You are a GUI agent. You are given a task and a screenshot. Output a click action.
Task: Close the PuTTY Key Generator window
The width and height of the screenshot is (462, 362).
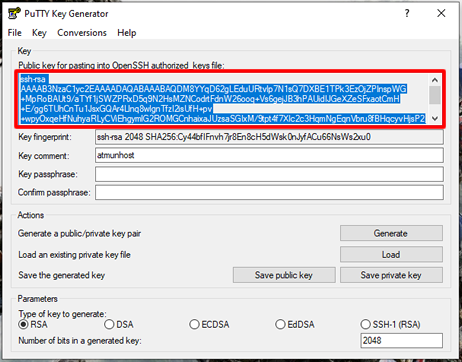point(441,13)
